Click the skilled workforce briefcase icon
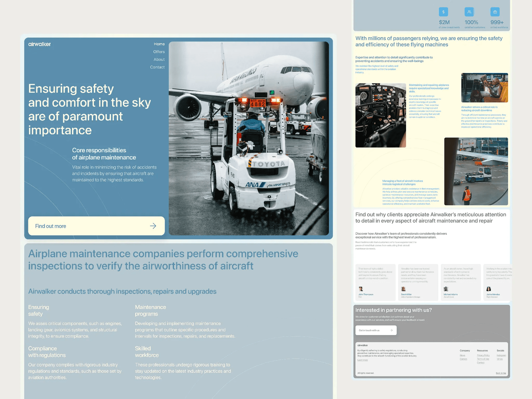Screen dimensions: 532x399 (495, 12)
